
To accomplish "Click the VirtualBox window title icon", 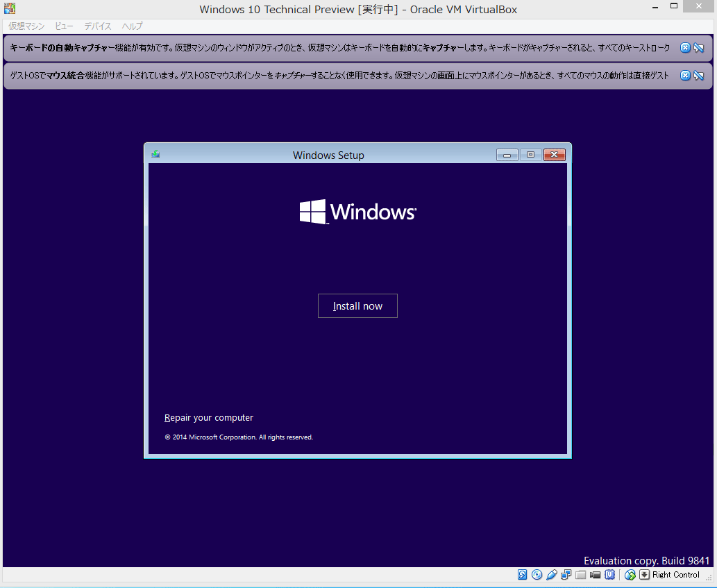I will point(10,8).
